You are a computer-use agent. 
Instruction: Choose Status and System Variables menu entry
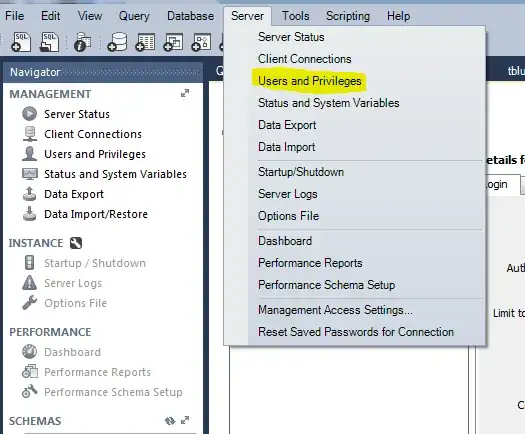[328, 103]
